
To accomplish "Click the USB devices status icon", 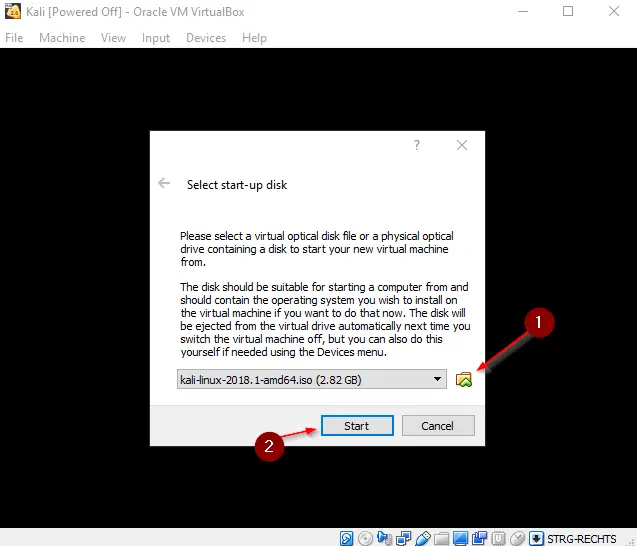I will [x=422, y=538].
